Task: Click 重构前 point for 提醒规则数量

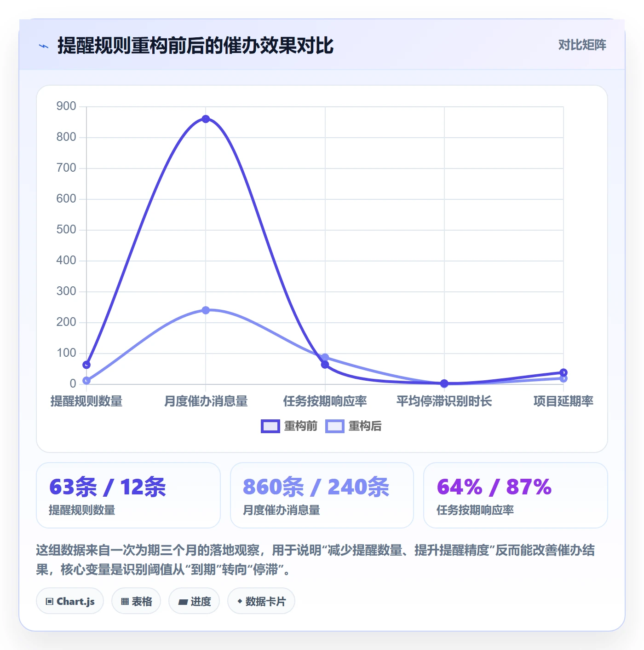Action: point(86,365)
